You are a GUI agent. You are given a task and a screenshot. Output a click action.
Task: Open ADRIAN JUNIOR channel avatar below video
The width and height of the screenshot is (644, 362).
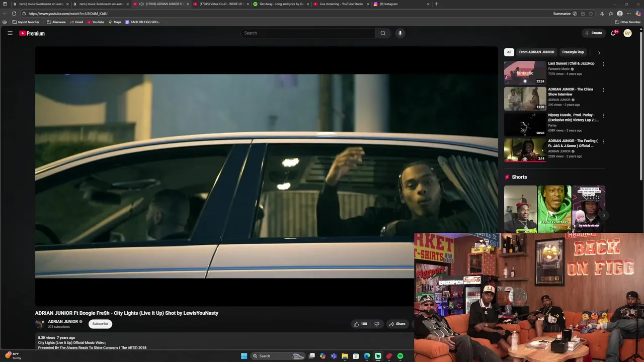40,324
